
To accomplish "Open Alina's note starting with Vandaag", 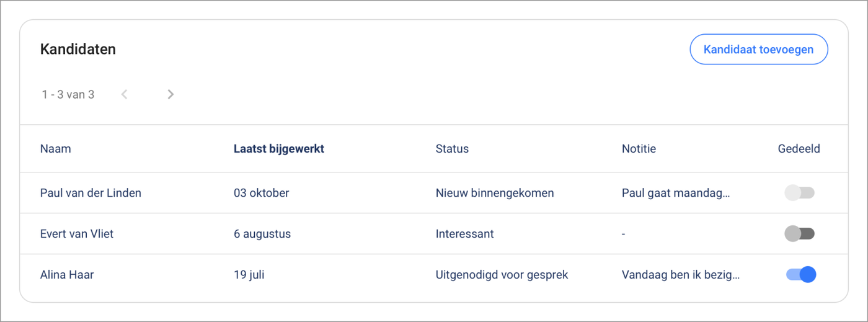I will pyautogui.click(x=681, y=274).
